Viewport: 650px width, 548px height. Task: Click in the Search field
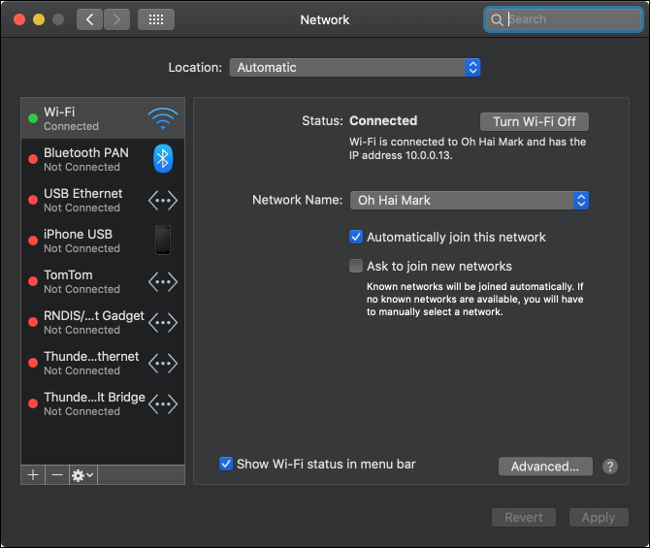coord(570,19)
